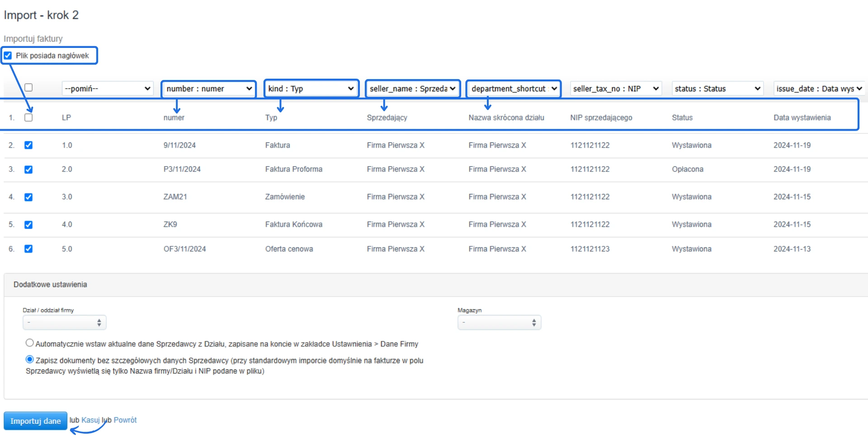Check the checkbox for row 1 header line
The image size is (868, 439).
coord(28,118)
